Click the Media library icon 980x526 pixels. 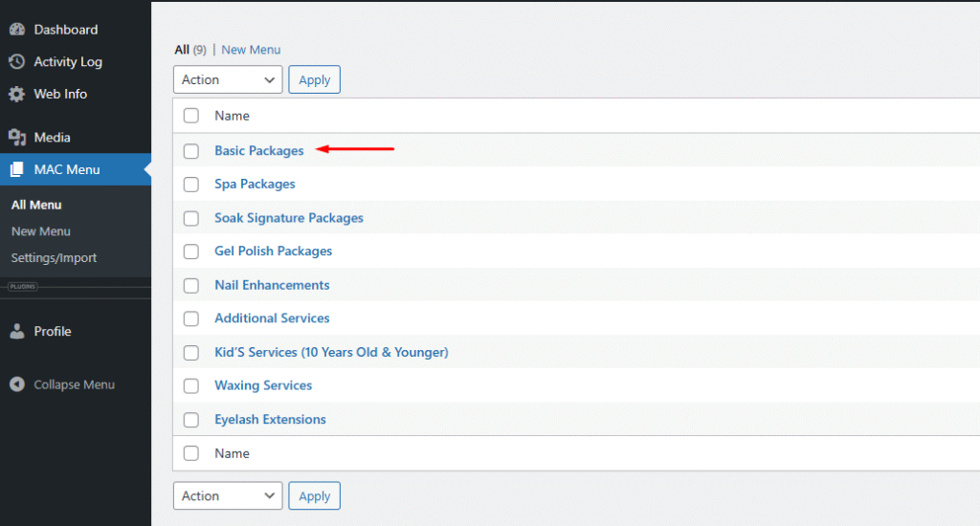coord(17,138)
